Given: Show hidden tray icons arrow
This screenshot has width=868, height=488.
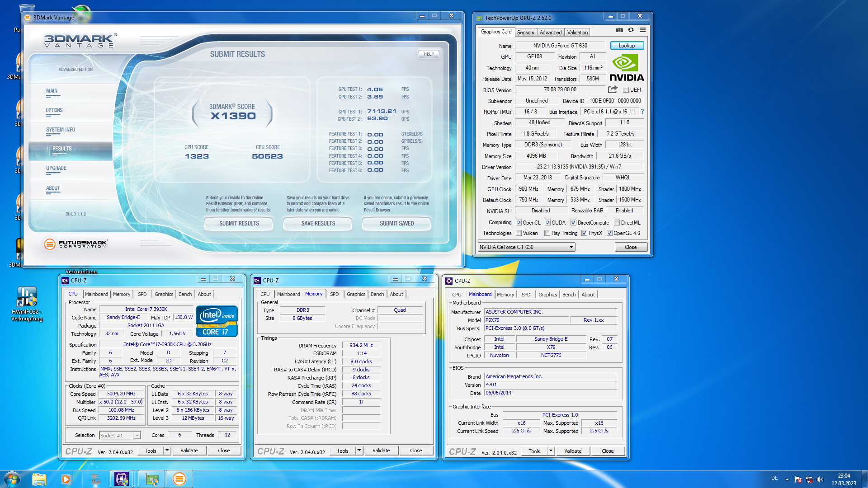Looking at the screenshot, I should click(787, 479).
